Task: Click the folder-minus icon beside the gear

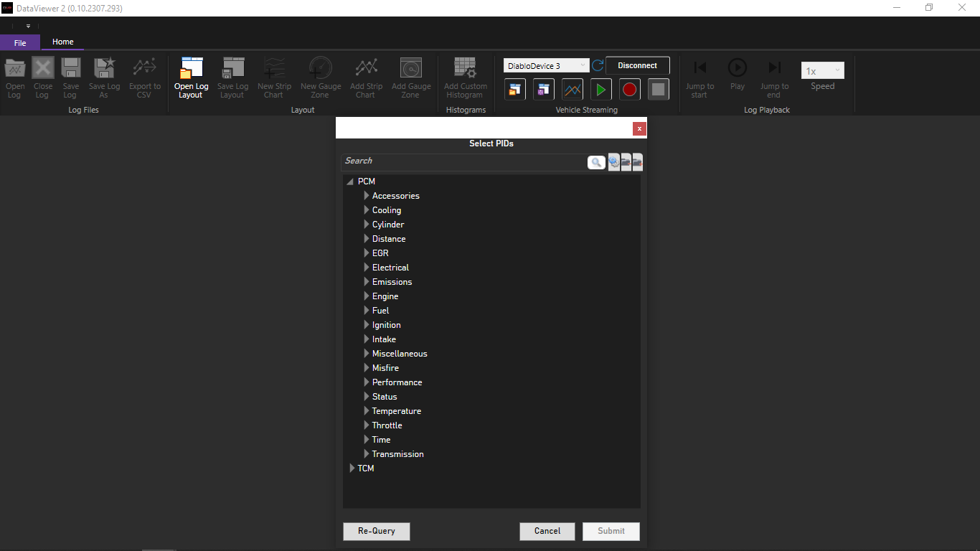Action: coord(626,163)
